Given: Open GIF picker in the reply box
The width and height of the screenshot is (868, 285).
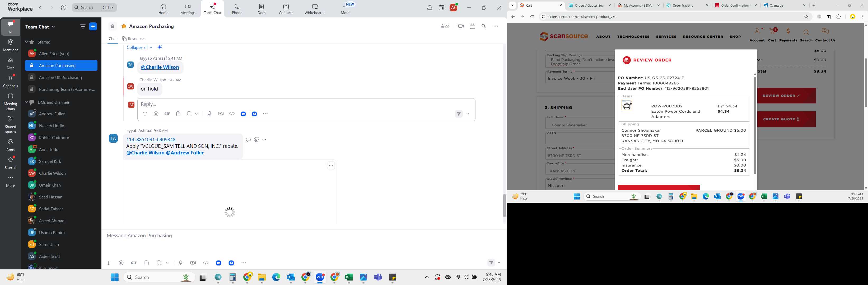Looking at the screenshot, I should (x=167, y=114).
